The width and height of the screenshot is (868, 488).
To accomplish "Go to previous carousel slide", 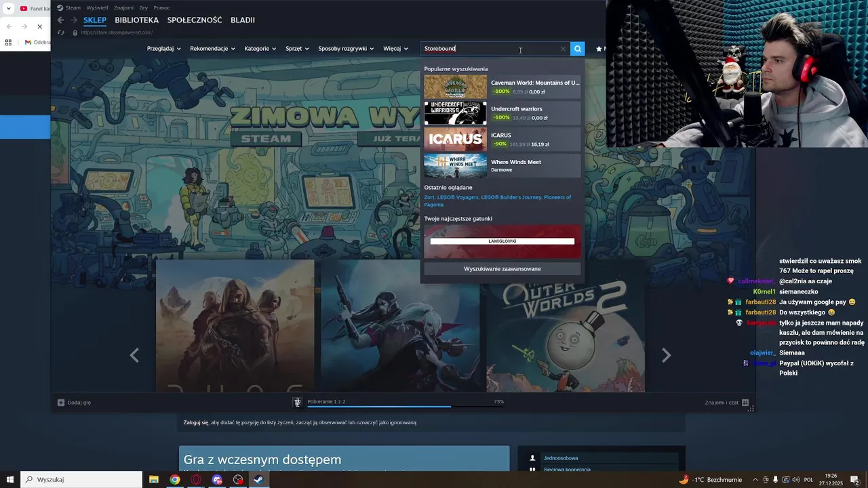I will (134, 355).
